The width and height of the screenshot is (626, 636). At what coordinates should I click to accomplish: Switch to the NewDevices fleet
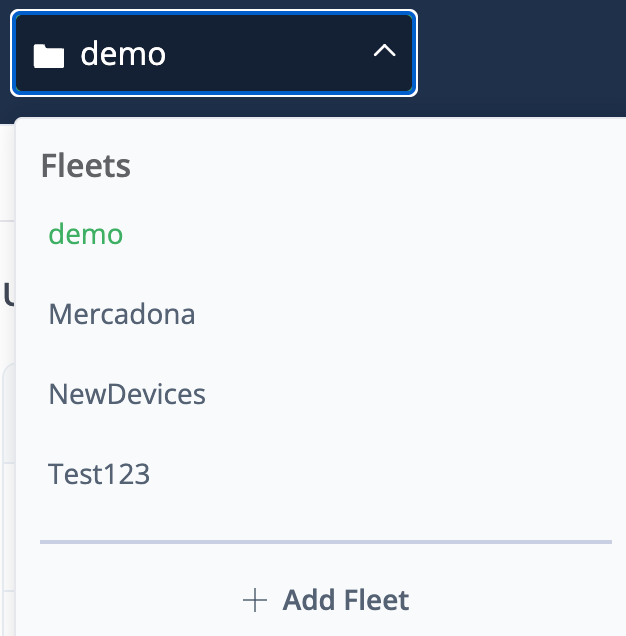tap(127, 394)
